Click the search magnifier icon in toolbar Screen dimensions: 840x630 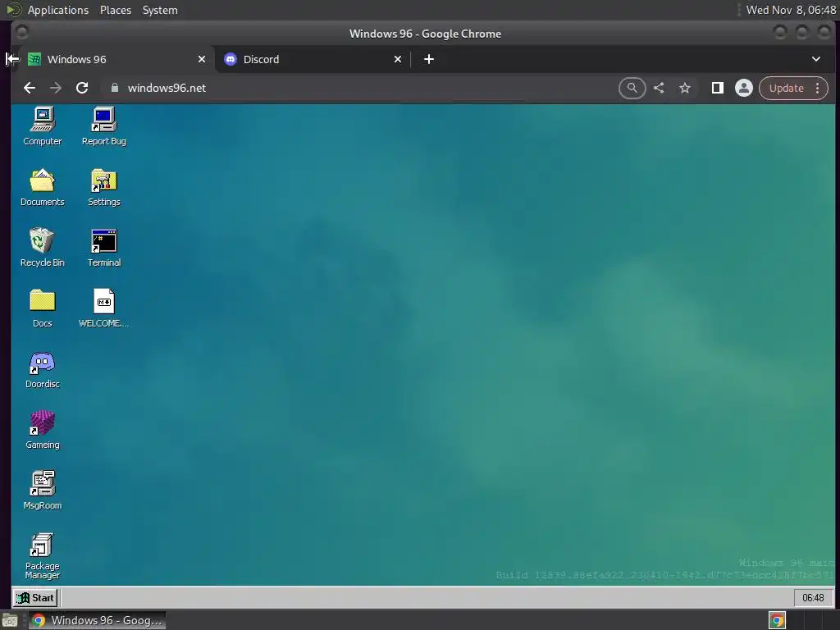tap(632, 88)
